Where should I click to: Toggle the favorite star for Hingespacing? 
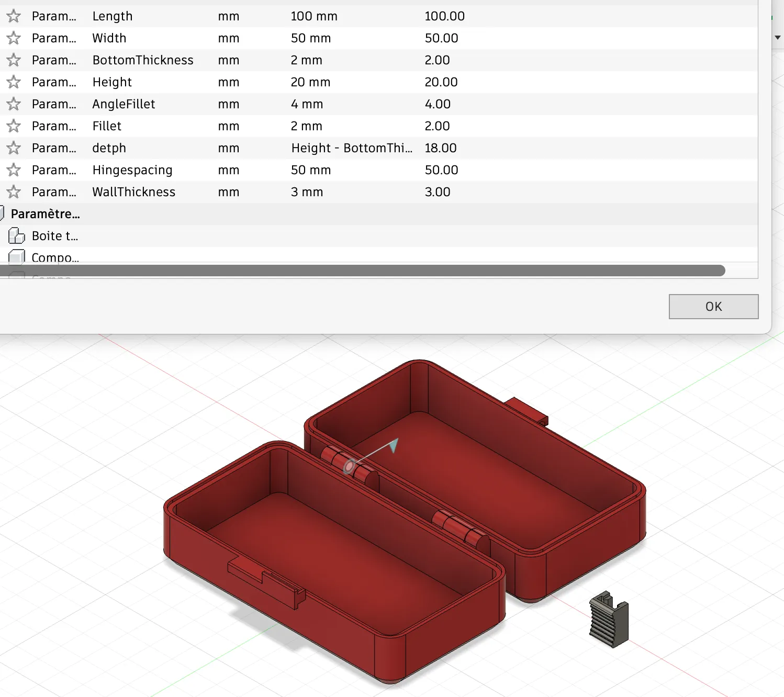tap(14, 170)
